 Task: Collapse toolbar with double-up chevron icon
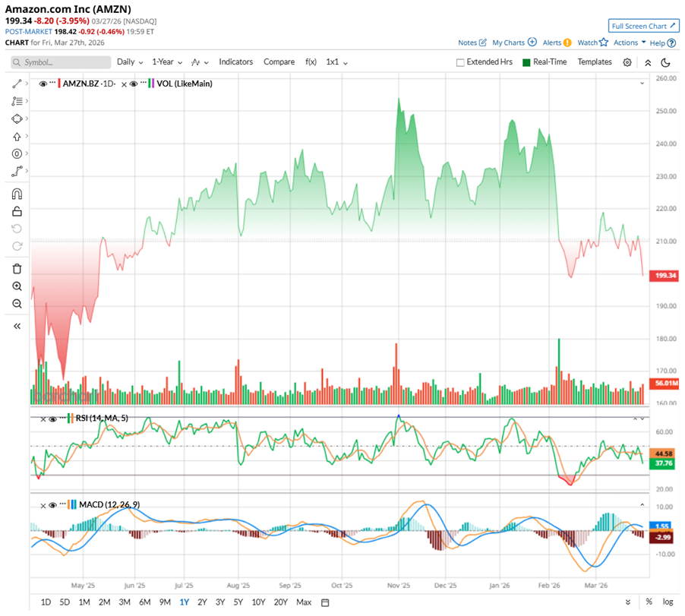648,62
